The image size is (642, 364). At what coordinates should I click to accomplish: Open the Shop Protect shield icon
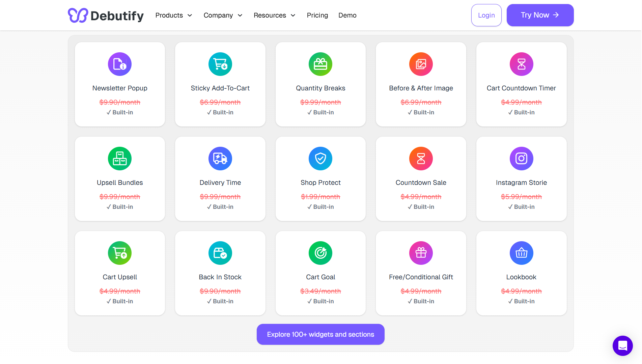click(x=320, y=159)
